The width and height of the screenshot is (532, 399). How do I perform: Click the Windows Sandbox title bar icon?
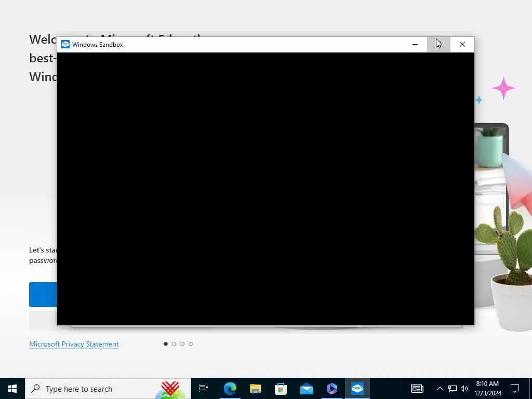pos(65,45)
